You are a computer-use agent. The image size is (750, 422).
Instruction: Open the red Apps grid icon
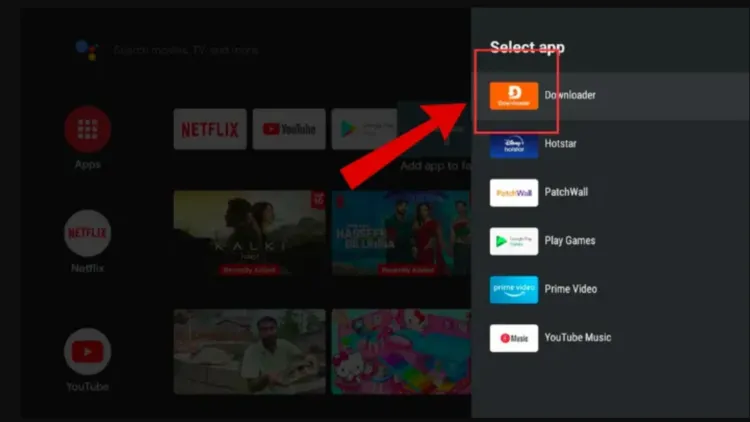88,129
